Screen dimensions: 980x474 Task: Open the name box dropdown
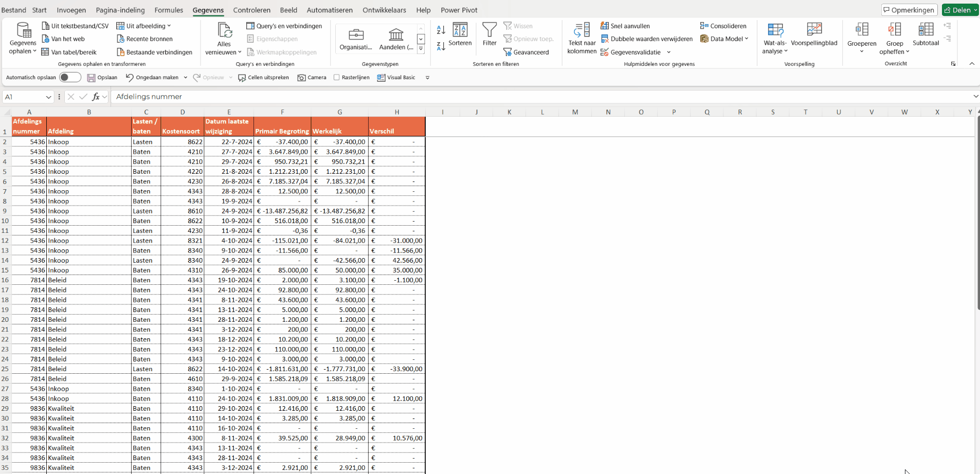48,97
